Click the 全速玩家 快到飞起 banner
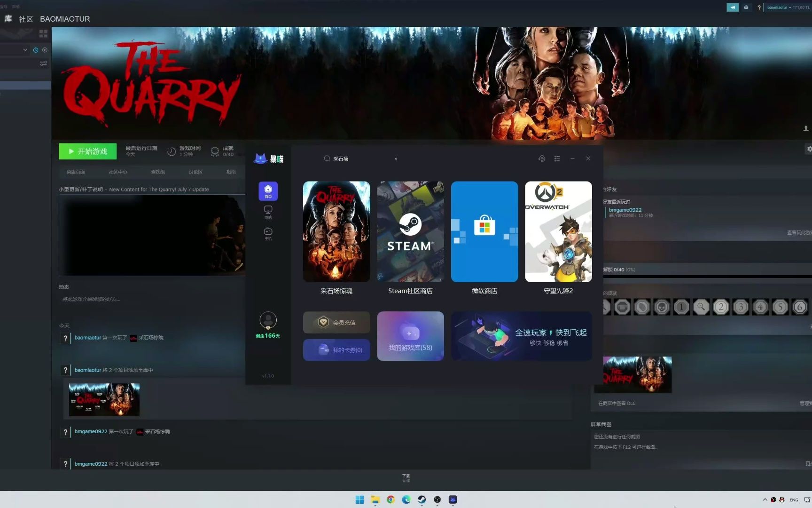This screenshot has width=812, height=508. pos(522,336)
